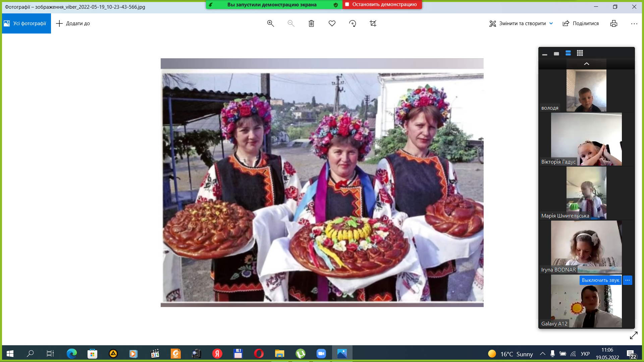Open the Додати до menu
644x362 pixels.
[73, 23]
